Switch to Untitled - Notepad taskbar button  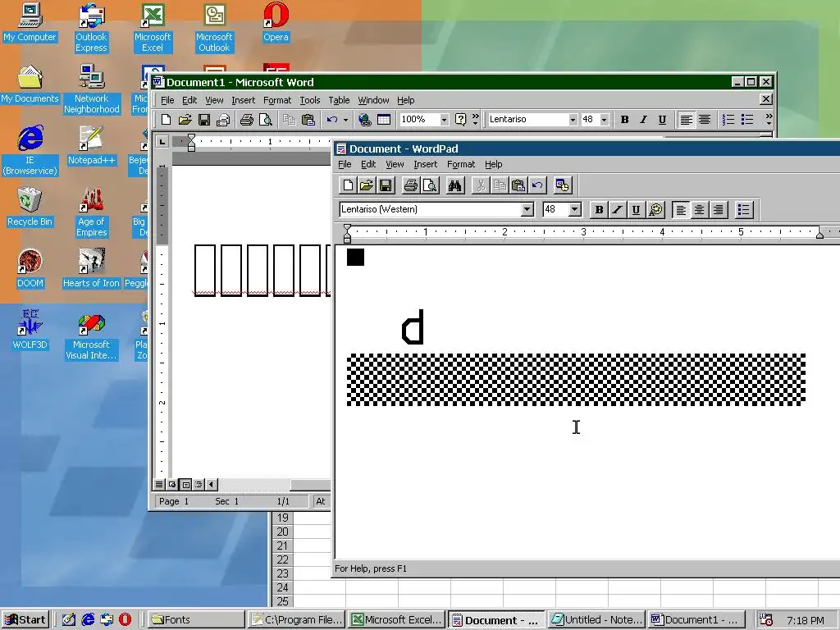click(x=597, y=620)
